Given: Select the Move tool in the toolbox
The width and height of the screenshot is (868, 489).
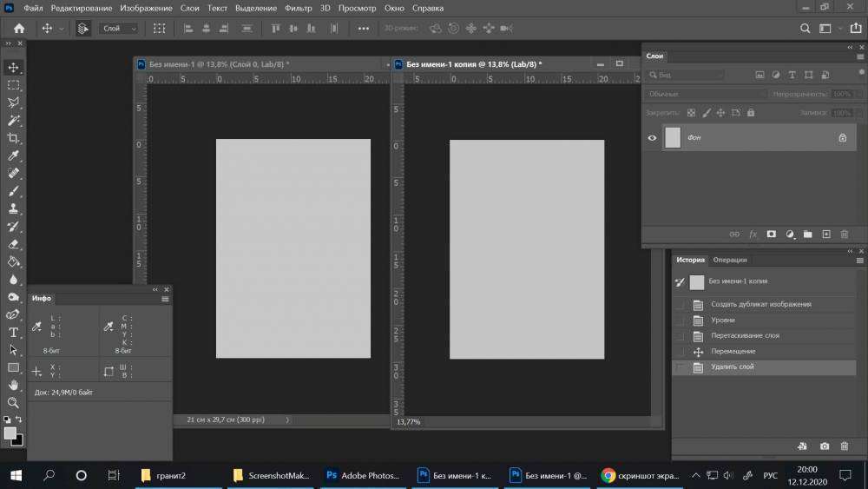Looking at the screenshot, I should (13, 68).
